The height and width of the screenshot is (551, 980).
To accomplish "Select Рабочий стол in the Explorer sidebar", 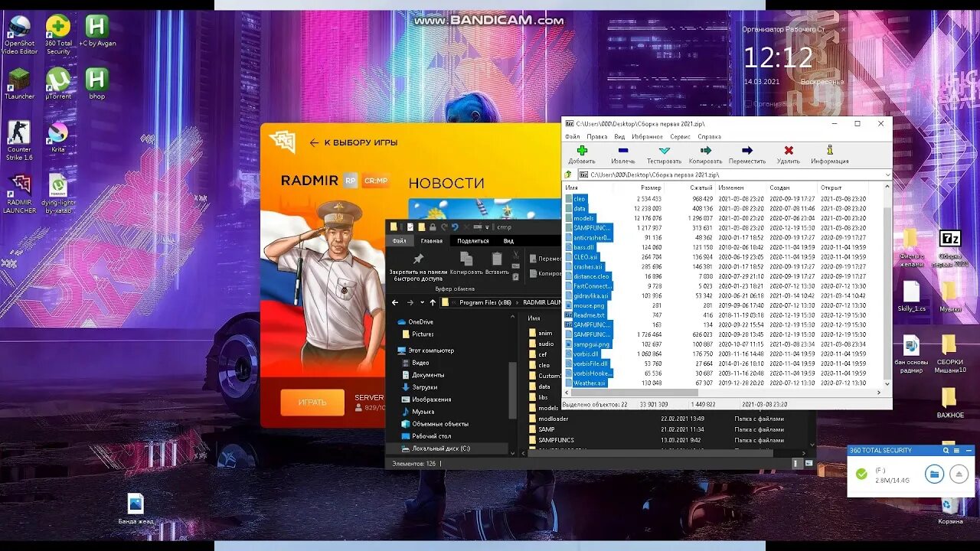I will 431,436.
